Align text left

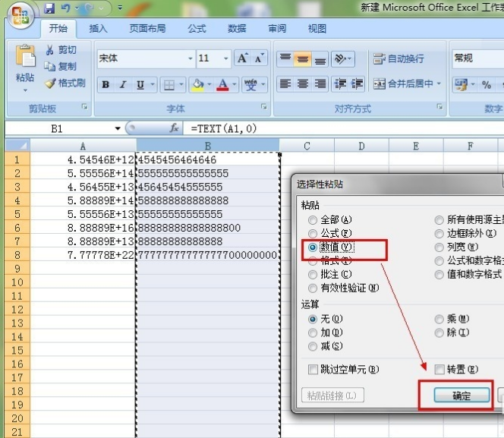(285, 84)
